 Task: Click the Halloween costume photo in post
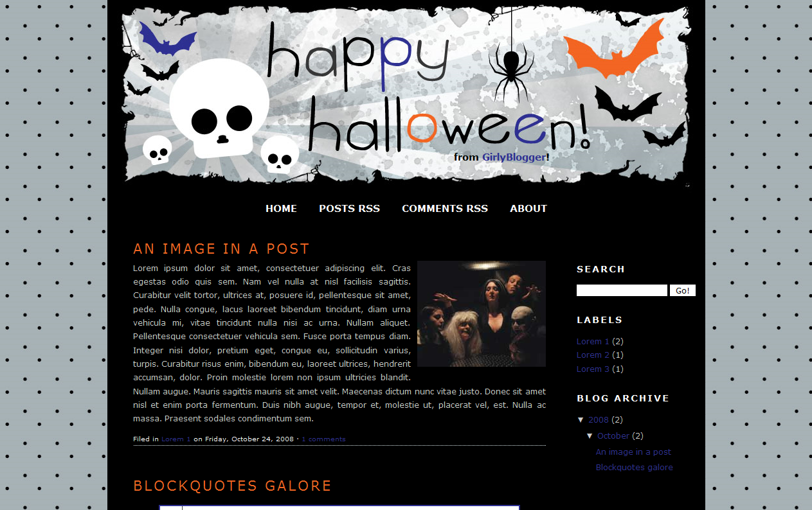click(482, 313)
